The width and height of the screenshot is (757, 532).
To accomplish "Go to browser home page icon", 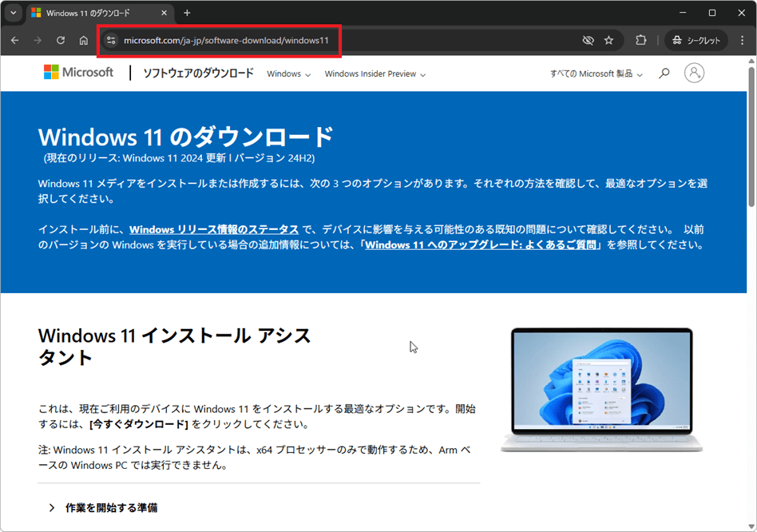I will pos(84,40).
